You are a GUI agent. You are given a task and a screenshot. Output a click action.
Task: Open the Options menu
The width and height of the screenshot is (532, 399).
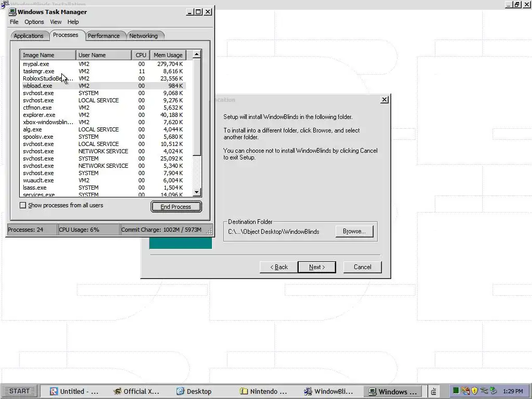pos(34,22)
